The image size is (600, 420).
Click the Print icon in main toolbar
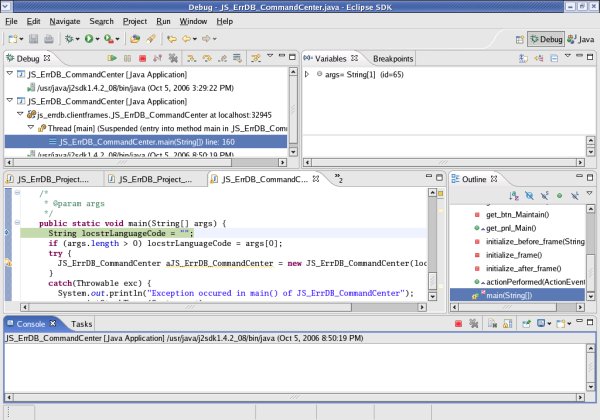(x=50, y=39)
